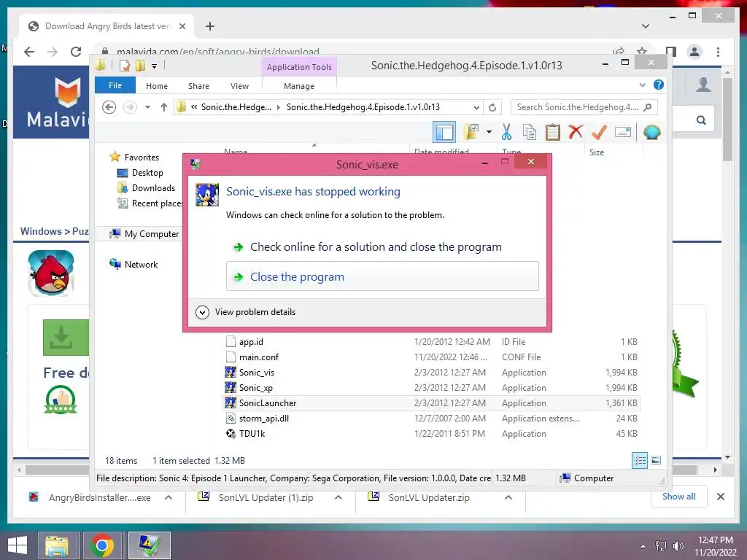747x560 pixels.
Task: Open the Explorer recent locations dropdown
Action: [x=147, y=108]
